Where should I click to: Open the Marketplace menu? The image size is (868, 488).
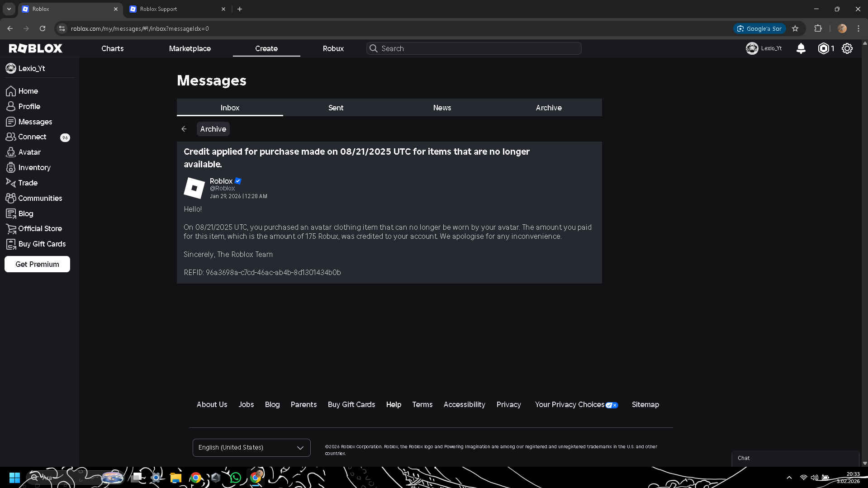click(190, 48)
